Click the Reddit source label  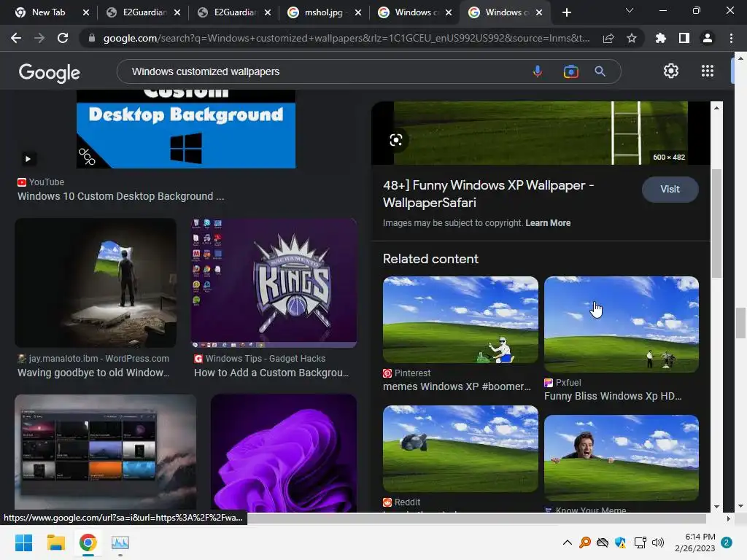coord(407,502)
